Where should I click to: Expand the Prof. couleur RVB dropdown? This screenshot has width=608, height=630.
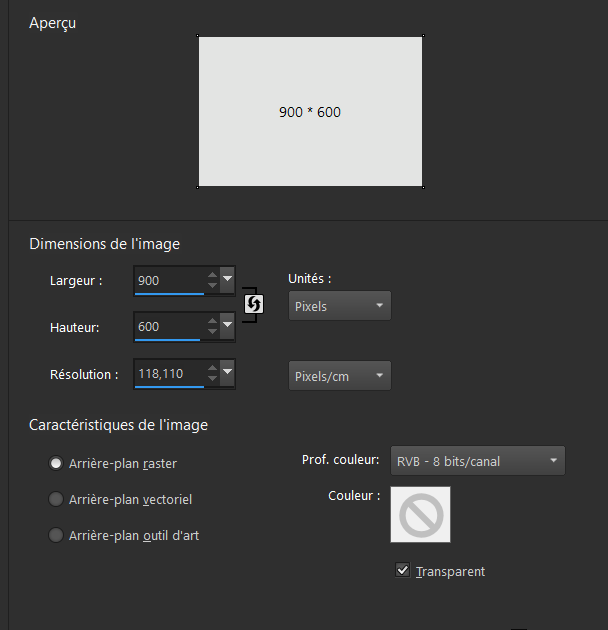pos(477,461)
